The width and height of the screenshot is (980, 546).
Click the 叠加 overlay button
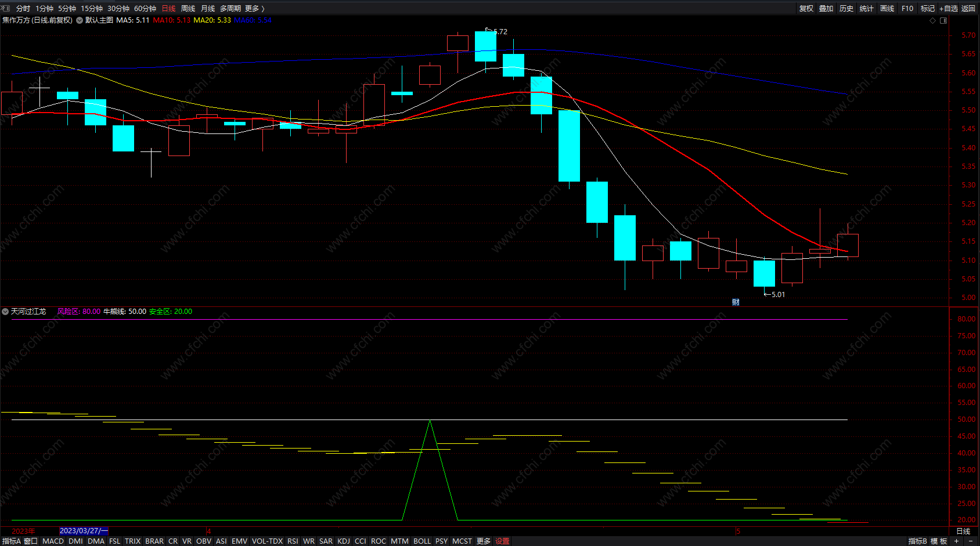[x=826, y=8]
